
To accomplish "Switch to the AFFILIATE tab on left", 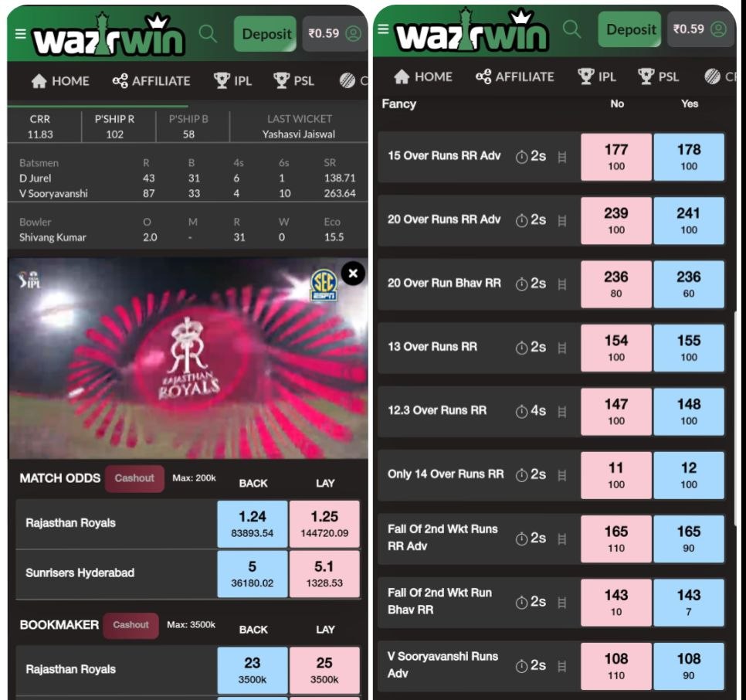I will point(151,81).
